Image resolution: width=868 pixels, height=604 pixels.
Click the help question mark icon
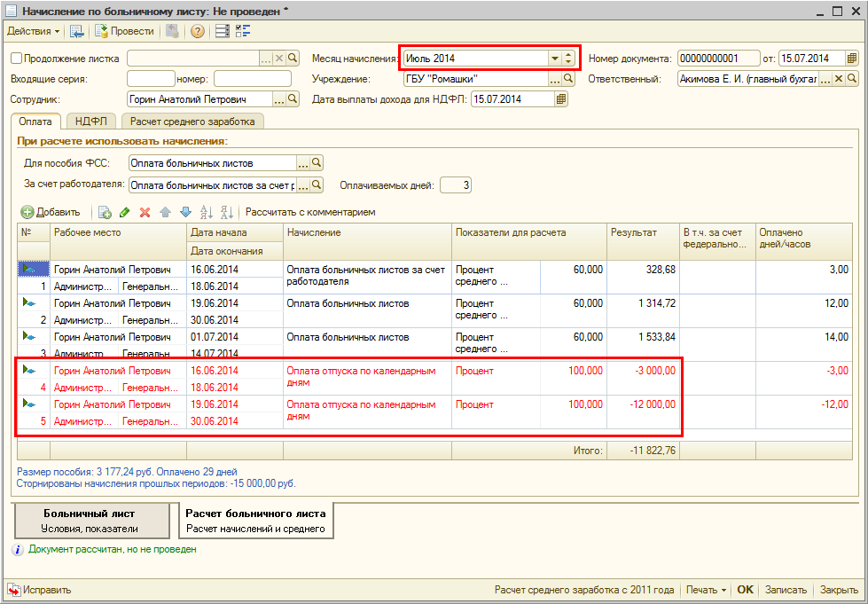tap(197, 31)
